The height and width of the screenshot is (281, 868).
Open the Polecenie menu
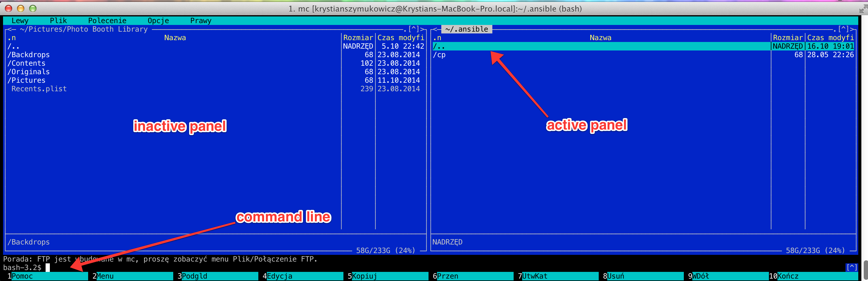coord(107,21)
